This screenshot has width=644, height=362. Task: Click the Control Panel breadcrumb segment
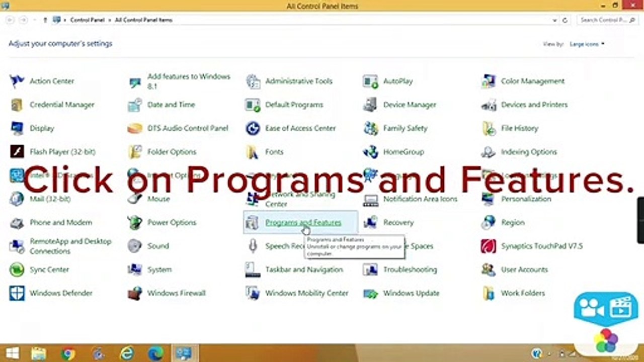88,20
